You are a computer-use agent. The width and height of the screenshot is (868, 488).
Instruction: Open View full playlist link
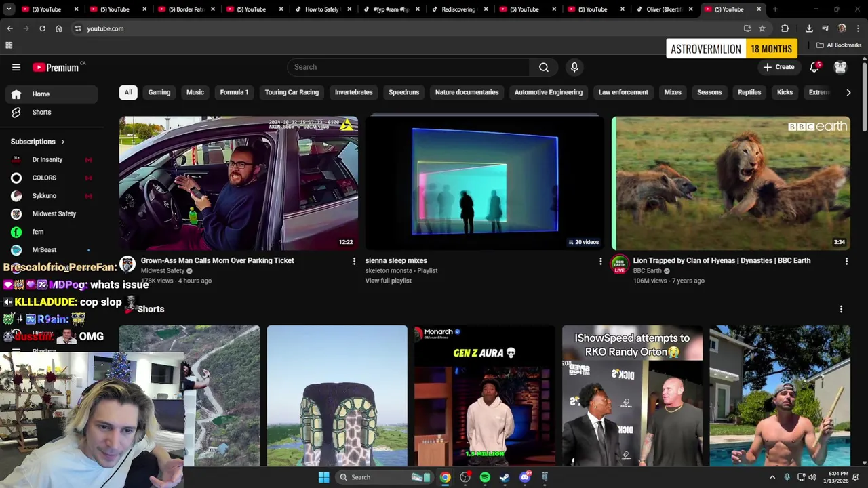tap(388, 281)
